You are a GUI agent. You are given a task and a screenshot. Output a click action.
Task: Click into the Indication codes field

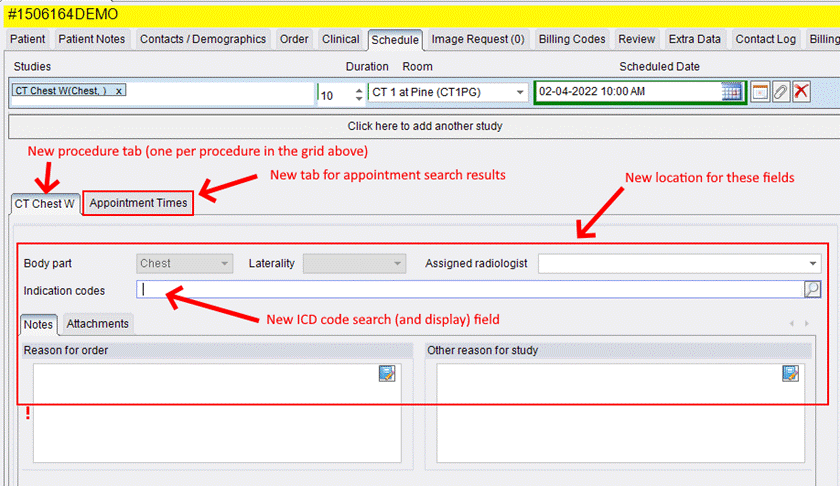point(470,290)
